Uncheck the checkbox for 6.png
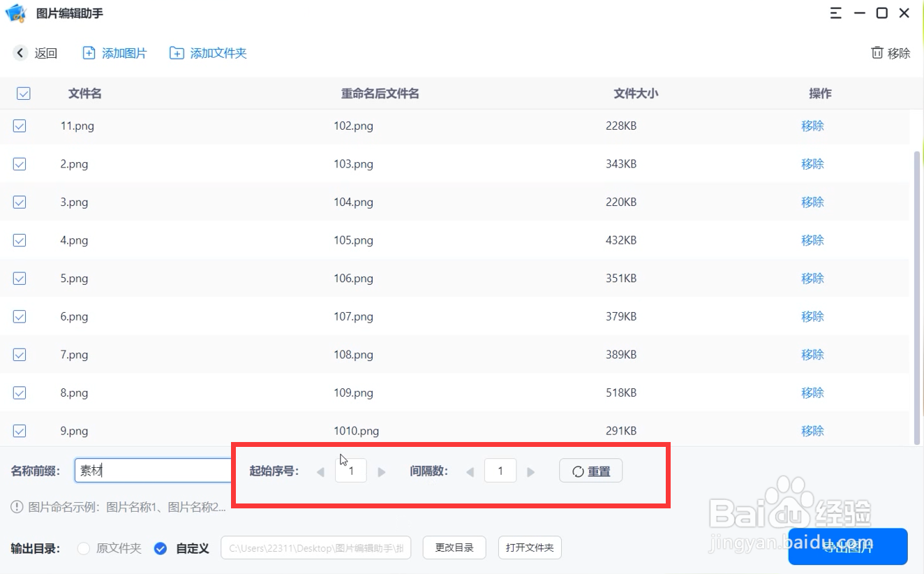Image resolution: width=924 pixels, height=574 pixels. (x=20, y=316)
